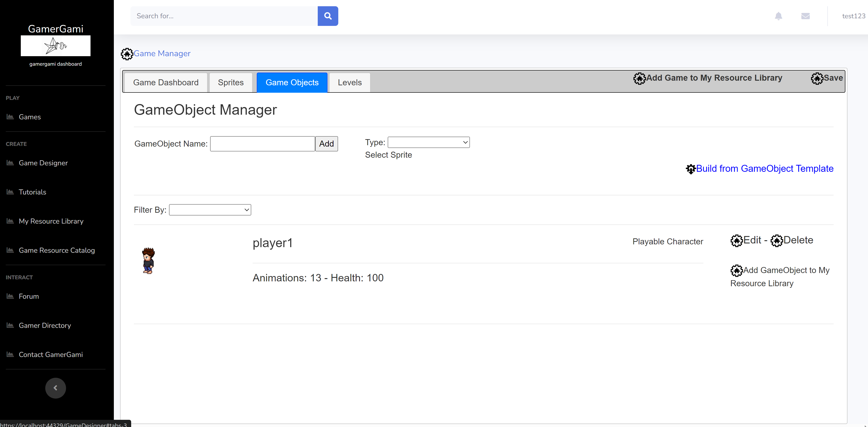Click the blue search magnifier button
868x427 pixels.
[327, 16]
